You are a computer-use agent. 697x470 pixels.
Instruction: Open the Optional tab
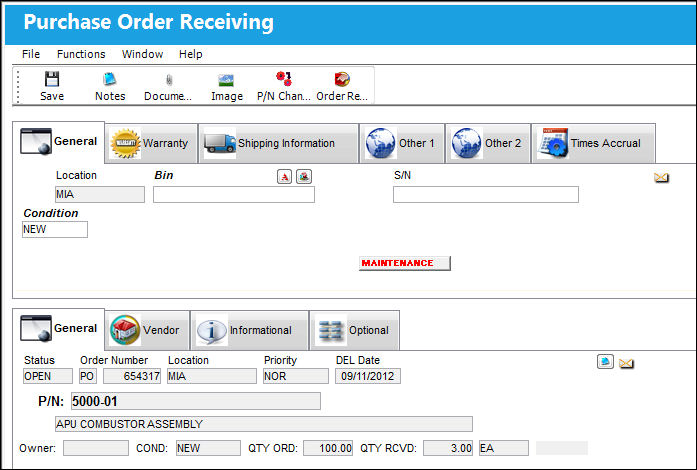354,330
